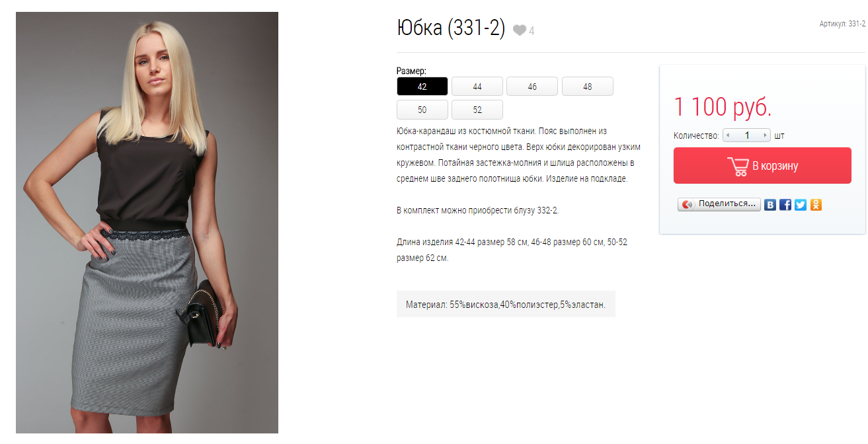Image resolution: width=868 pixels, height=444 pixels.
Task: Click the model product photo
Action: tap(147, 223)
